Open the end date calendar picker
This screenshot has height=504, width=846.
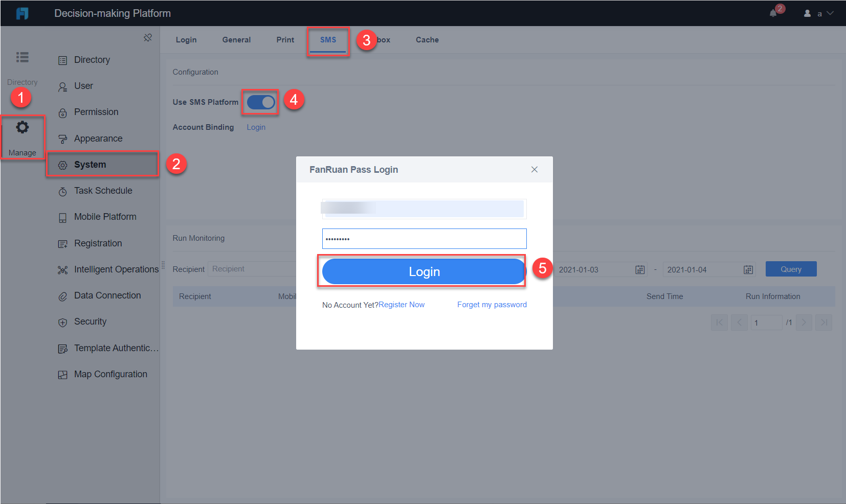coord(748,269)
